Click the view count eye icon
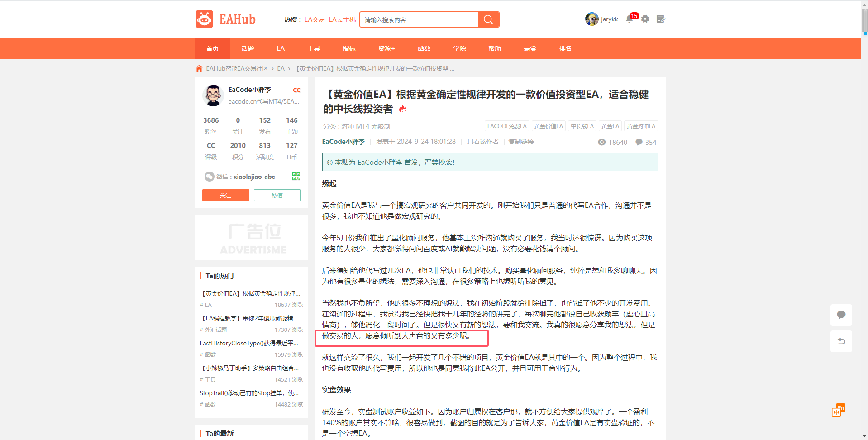Screen dimensions: 868x440 click(601, 142)
